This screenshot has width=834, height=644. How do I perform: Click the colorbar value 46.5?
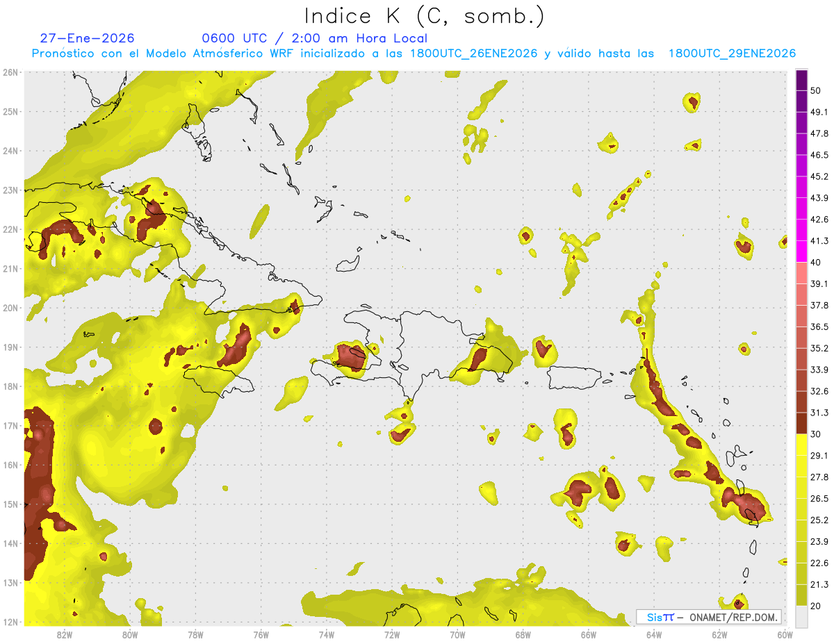click(x=819, y=155)
